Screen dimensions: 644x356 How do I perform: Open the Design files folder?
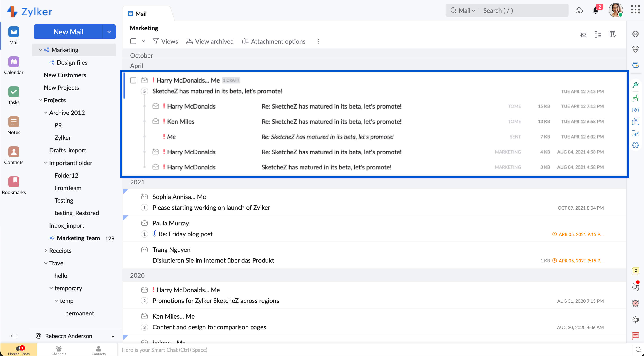pyautogui.click(x=72, y=63)
